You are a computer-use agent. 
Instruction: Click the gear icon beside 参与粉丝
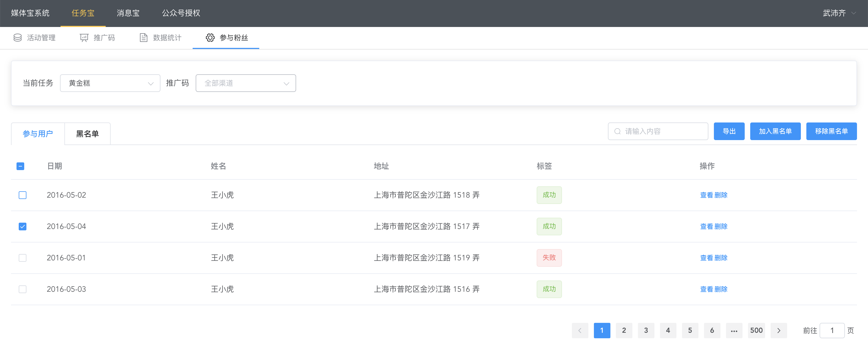[x=210, y=38]
